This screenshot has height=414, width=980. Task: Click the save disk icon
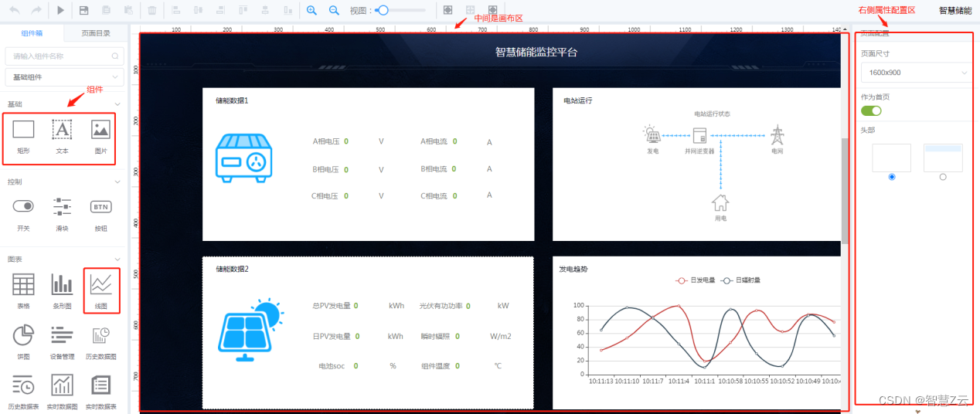(83, 10)
